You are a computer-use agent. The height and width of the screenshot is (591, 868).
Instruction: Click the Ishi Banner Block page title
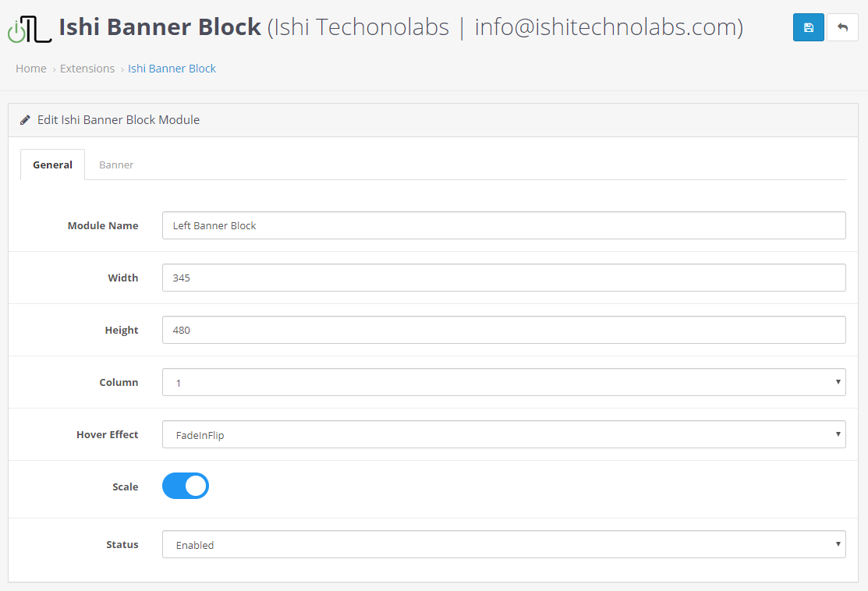pos(160,27)
